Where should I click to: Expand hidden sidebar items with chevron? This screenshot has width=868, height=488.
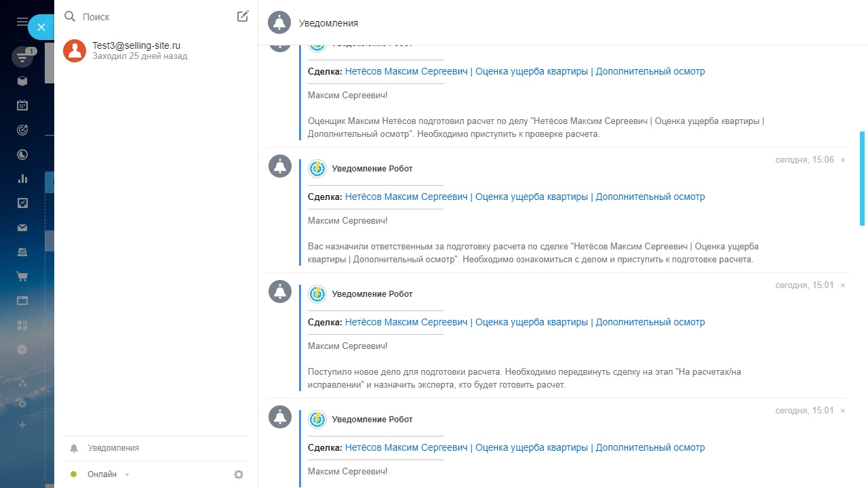coord(22,350)
